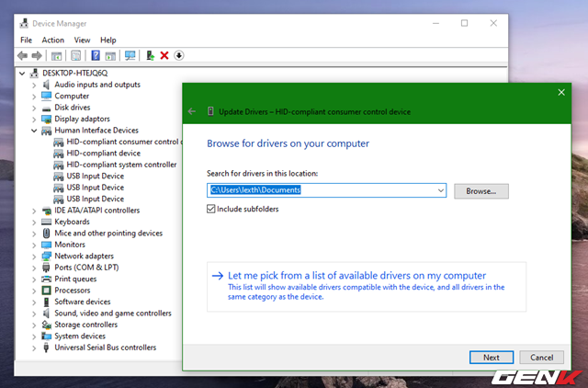This screenshot has width=588, height=388.
Task: Select HID-compliant system controller entry
Action: [x=121, y=165]
